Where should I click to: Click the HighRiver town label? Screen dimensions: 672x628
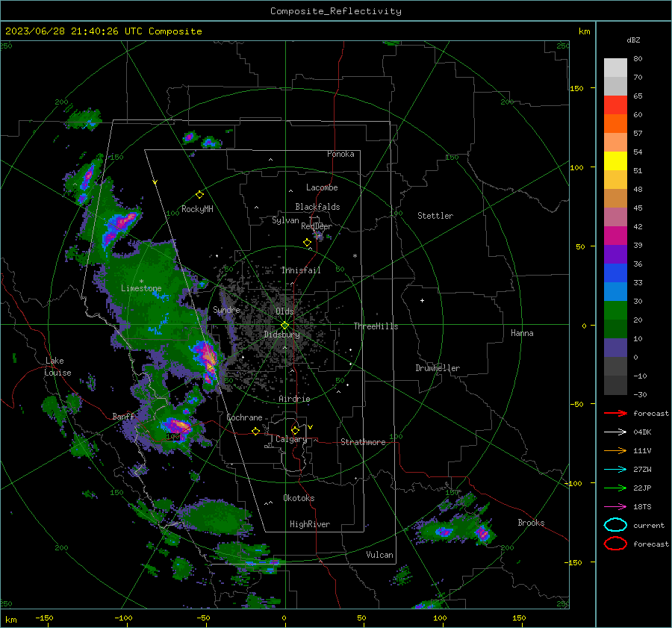310,524
